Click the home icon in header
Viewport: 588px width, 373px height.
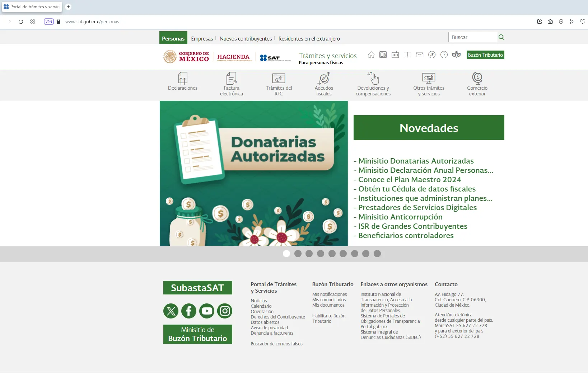click(371, 55)
